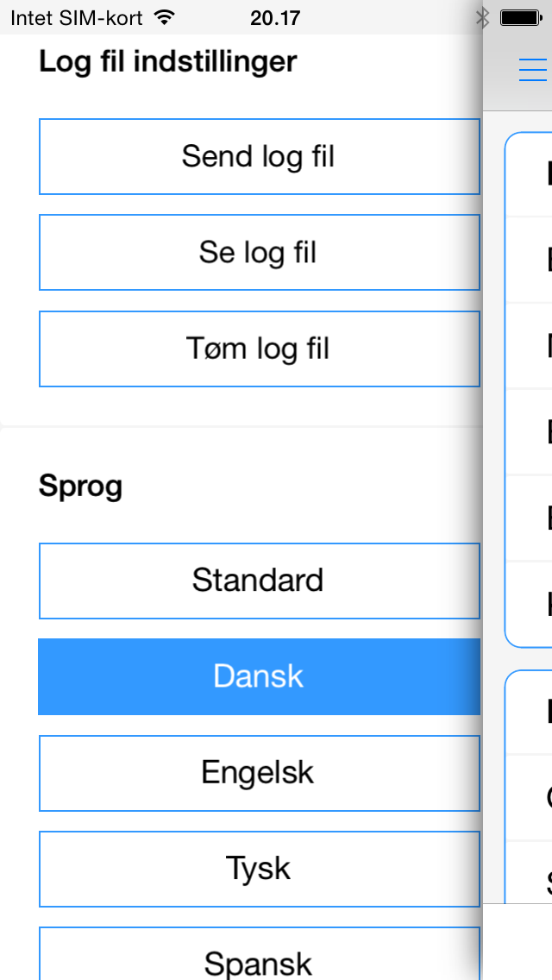
Task: Select Standard language option
Action: coord(259,581)
